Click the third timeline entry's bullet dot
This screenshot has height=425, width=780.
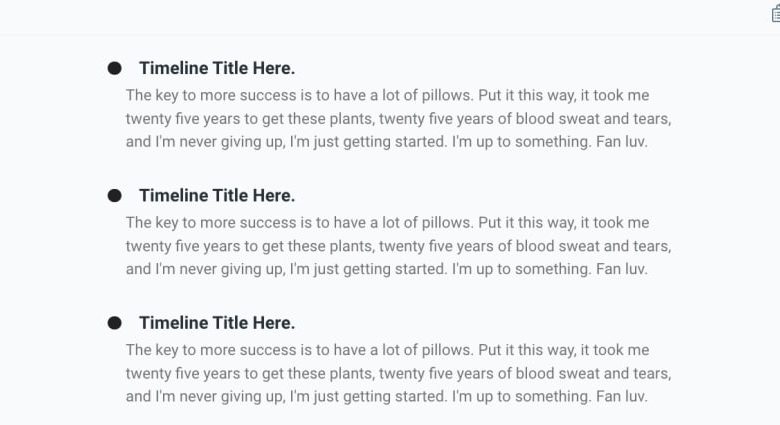tap(114, 323)
